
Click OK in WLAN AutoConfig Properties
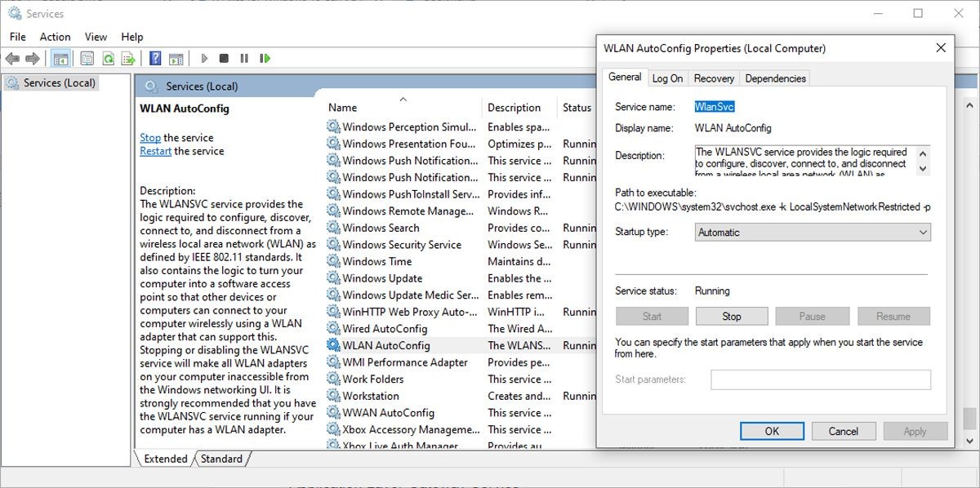[772, 431]
